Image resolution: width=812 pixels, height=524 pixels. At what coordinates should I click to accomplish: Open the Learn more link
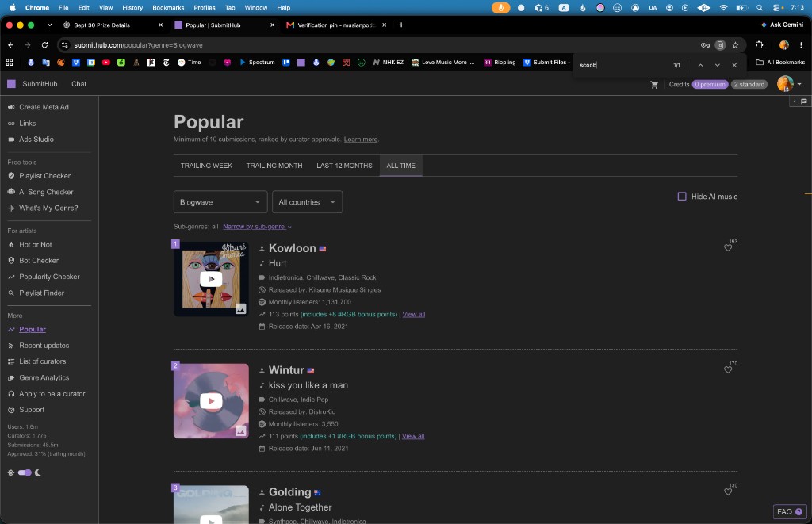point(361,140)
